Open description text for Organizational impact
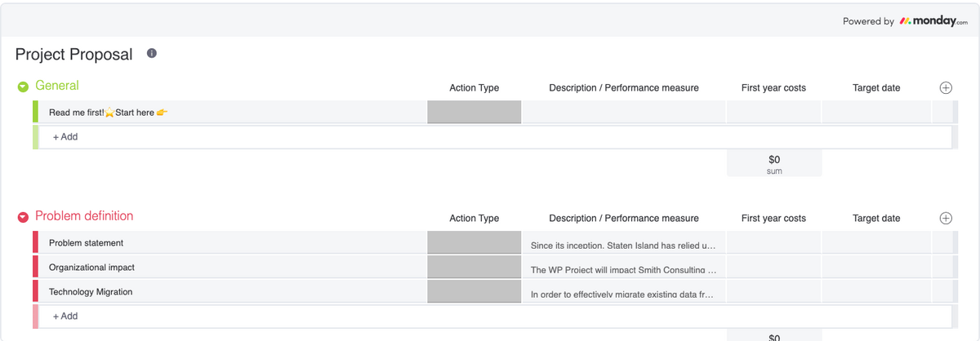980x341 pixels. pos(623,269)
